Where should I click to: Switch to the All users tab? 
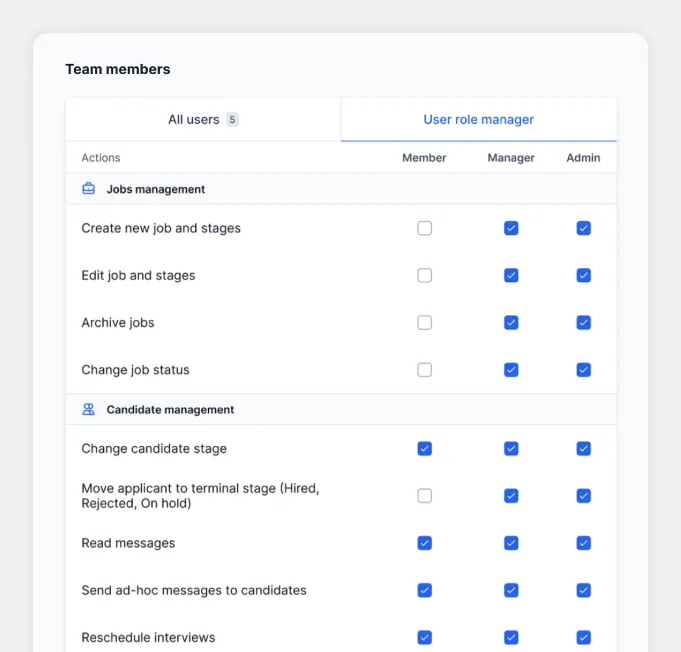(x=203, y=119)
